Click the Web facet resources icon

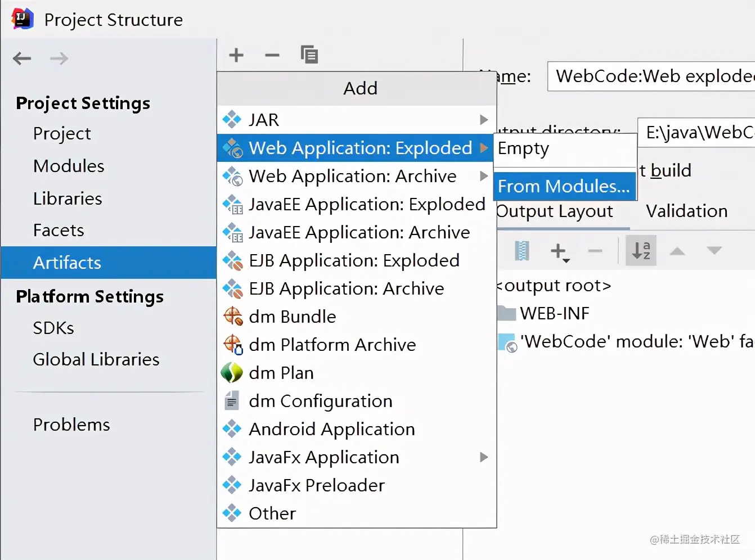coord(507,342)
